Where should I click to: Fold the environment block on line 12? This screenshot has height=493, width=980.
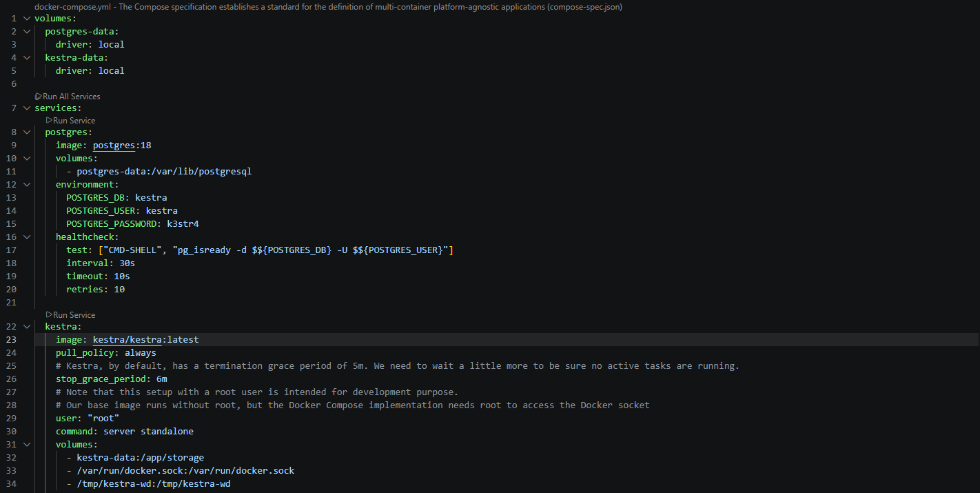26,185
